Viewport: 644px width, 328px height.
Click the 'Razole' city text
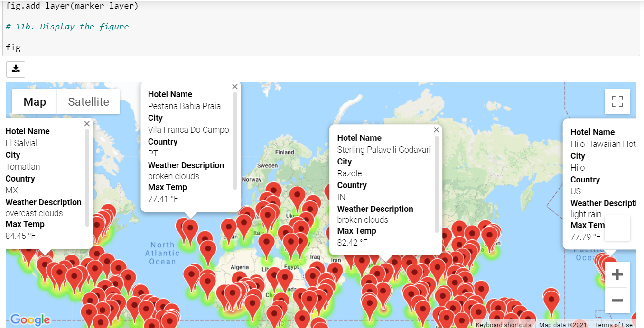(350, 173)
